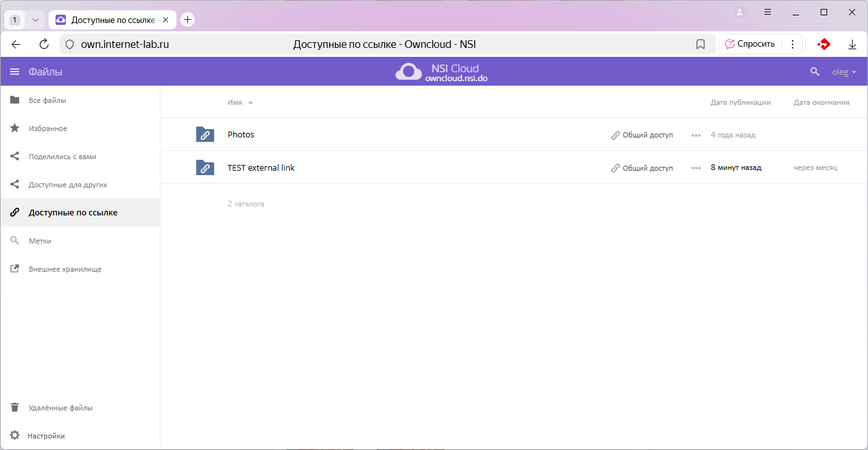Viewport: 868px width, 450px height.
Task: Open more actions for Photos row
Action: [x=696, y=135]
